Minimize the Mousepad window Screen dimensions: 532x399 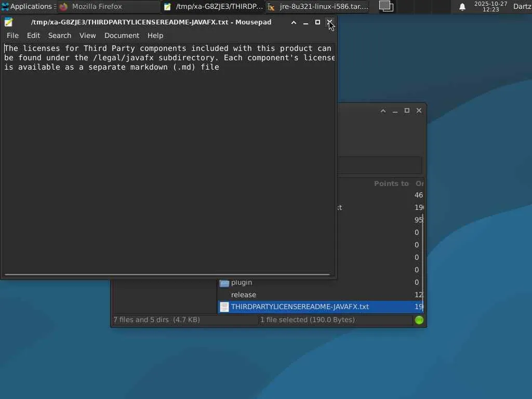click(305, 22)
